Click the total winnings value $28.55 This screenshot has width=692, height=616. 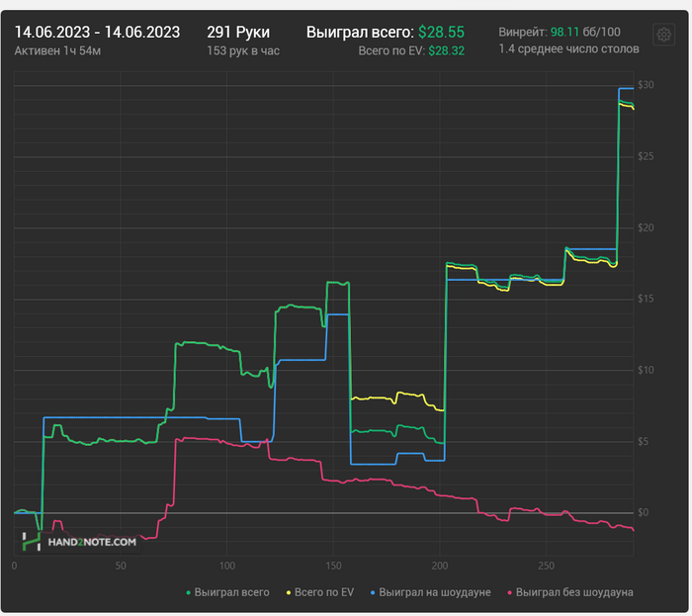(x=441, y=33)
